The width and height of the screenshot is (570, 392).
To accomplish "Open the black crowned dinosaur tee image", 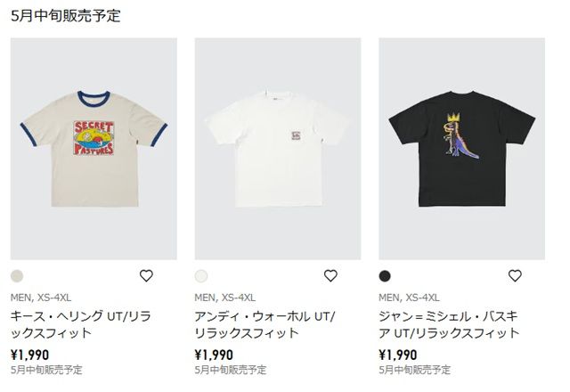I will tap(461, 149).
